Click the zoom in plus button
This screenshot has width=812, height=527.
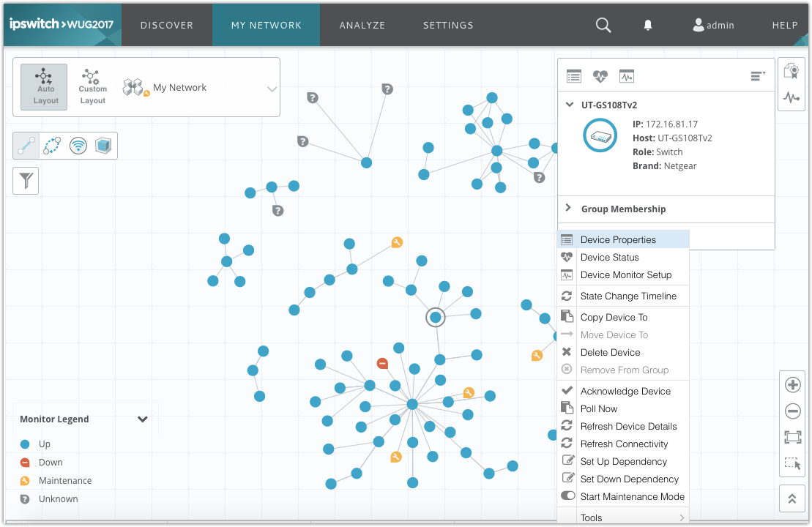point(792,385)
